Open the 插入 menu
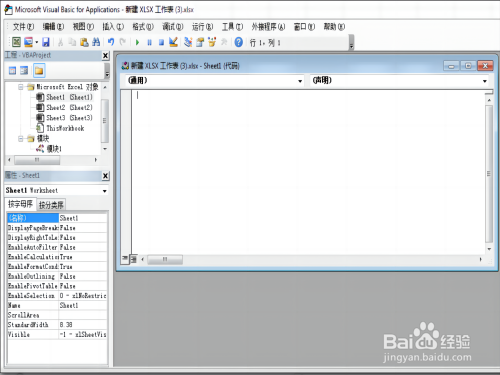The width and height of the screenshot is (500, 375). pos(113,27)
